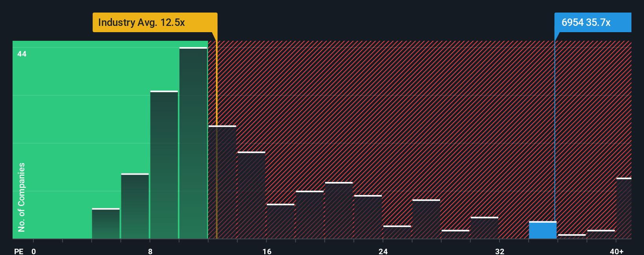644x255 pixels.
Task: Click the second-tallest green bar above PE 8
Action: pyautogui.click(x=164, y=165)
